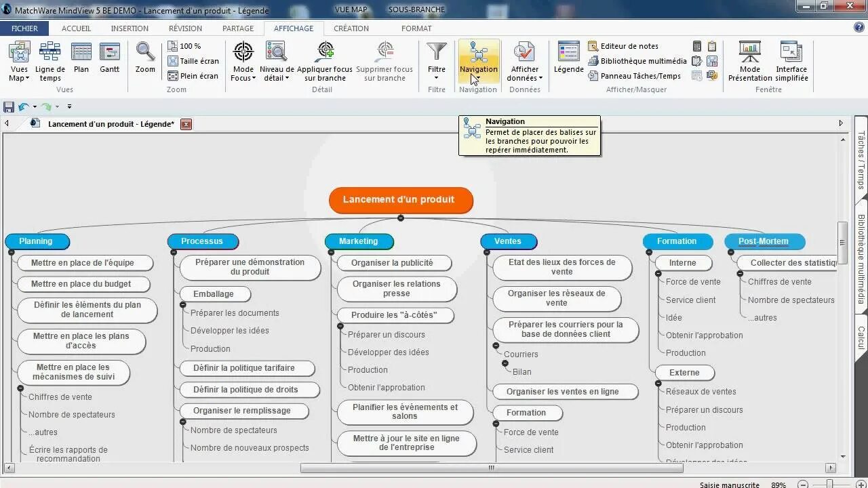Image resolution: width=868 pixels, height=488 pixels.
Task: Switch to Ligne de temps view
Action: (50, 62)
